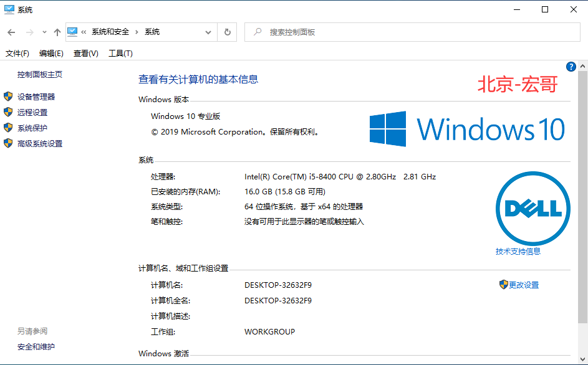Click the heading 查看有关计算机的基本信息
This screenshot has height=365, width=588.
(198, 80)
